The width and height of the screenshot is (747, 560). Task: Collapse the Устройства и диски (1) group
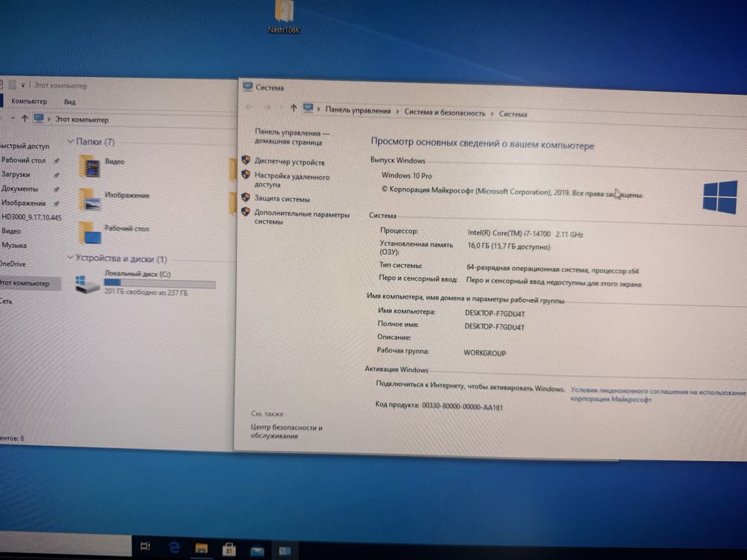(x=70, y=258)
